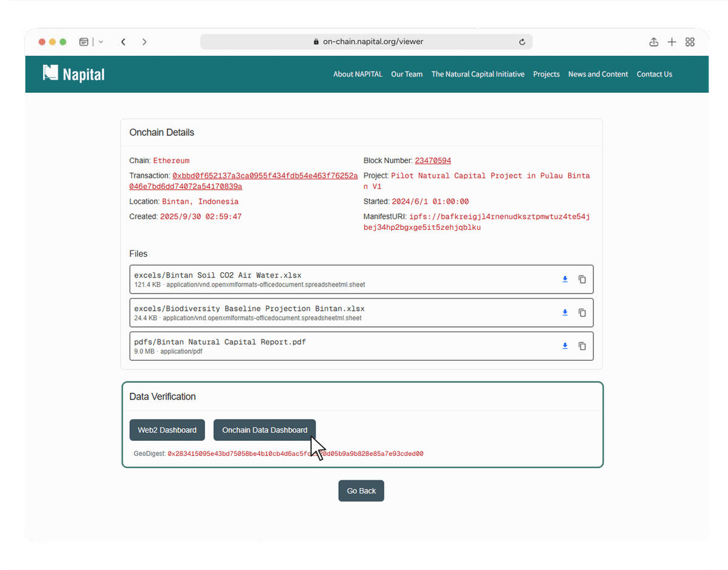Go to Contact Us
Image resolution: width=728 pixels, height=570 pixels.
pyautogui.click(x=655, y=74)
